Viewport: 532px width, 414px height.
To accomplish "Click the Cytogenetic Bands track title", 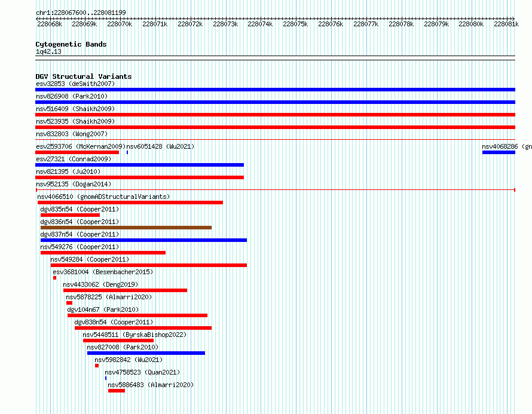I will tap(71, 44).
